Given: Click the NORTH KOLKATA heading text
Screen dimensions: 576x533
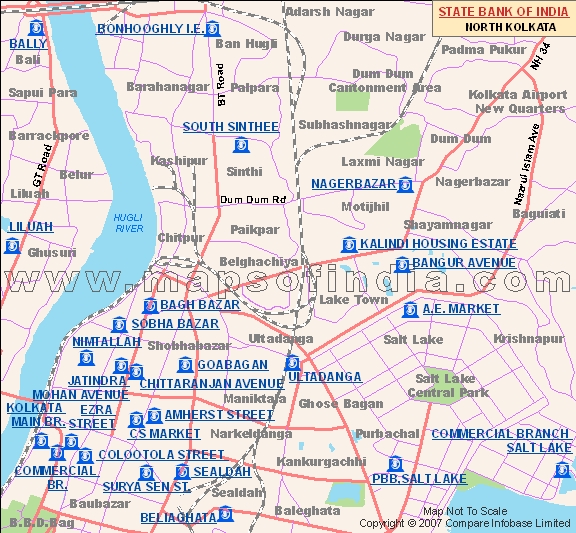Looking at the screenshot, I should pos(511,27).
